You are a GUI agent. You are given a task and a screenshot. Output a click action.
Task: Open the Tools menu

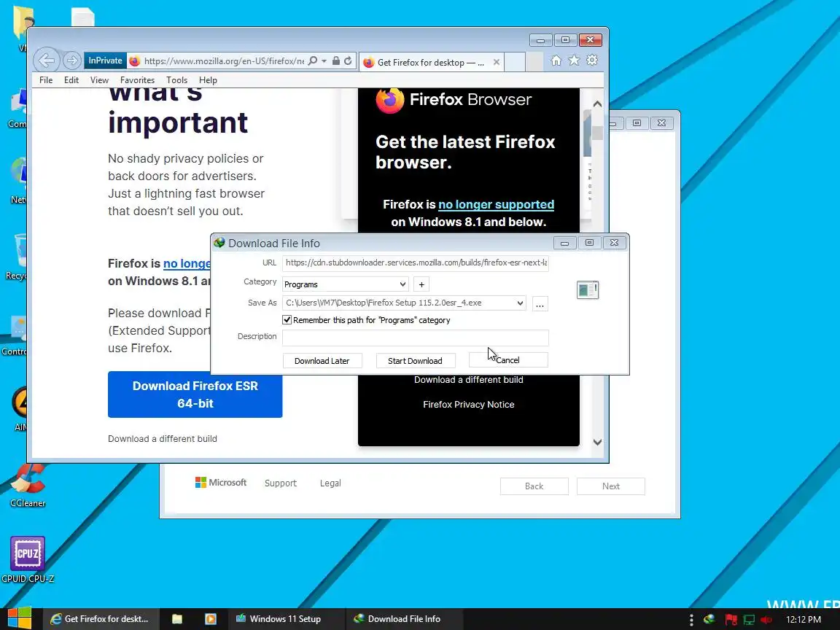click(176, 79)
